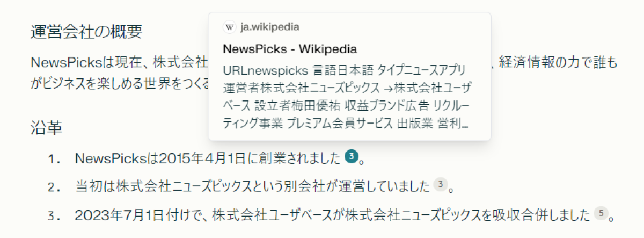Click the list item about 2023年7月1日 merger
This screenshot has height=238, width=644.
333,215
